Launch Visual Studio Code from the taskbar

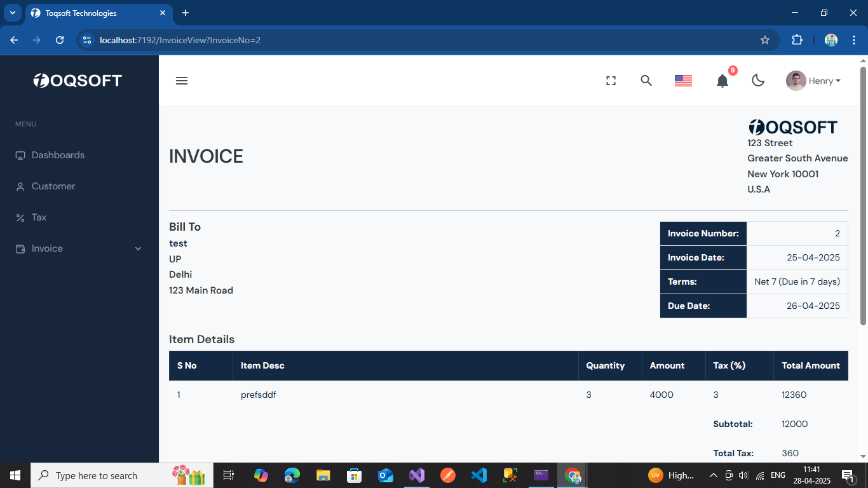[x=479, y=475]
